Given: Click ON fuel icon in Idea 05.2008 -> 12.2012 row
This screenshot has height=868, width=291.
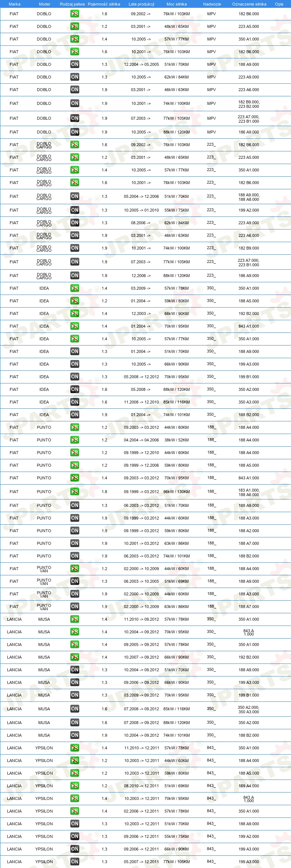Looking at the screenshot, I should point(75,377).
